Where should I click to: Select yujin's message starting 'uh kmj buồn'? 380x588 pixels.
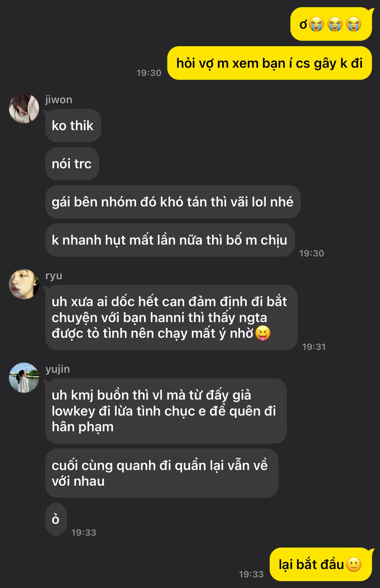tap(166, 411)
